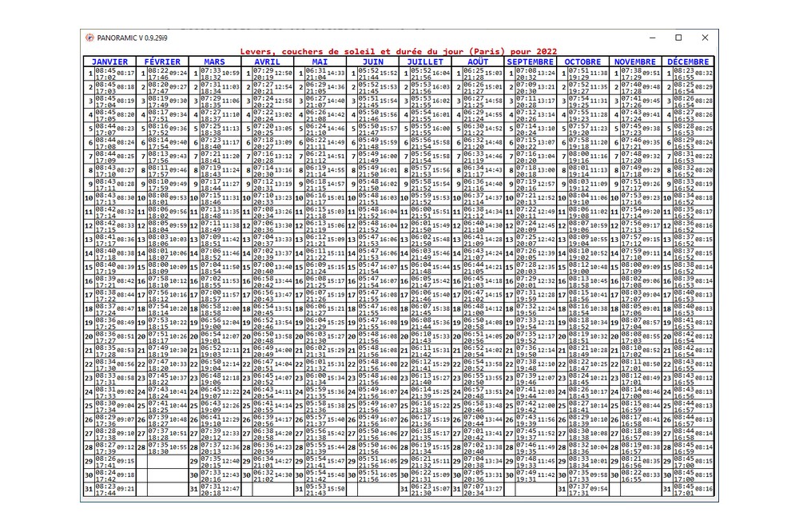The height and width of the screenshot is (532, 799).
Task: Click February 1 day length '09:24'
Action: [178, 73]
